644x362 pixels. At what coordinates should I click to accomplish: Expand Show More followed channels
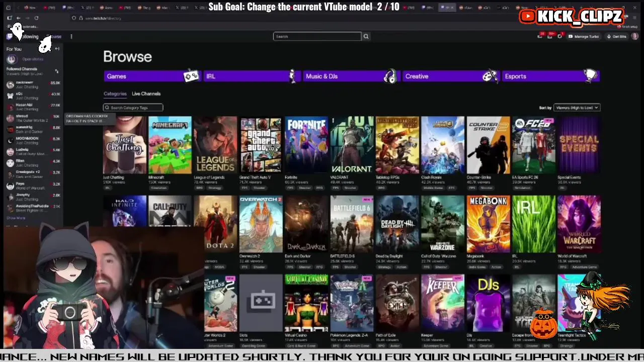tap(16, 218)
